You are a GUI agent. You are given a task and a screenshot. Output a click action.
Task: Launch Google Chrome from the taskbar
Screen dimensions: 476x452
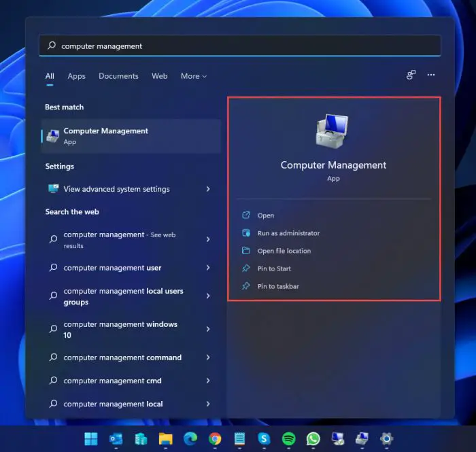(x=215, y=438)
